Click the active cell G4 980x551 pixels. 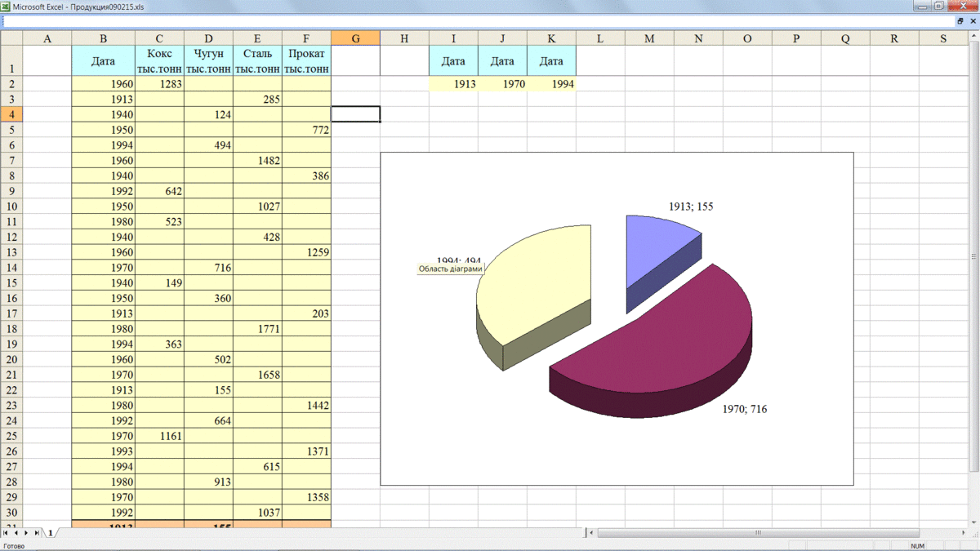click(x=355, y=114)
